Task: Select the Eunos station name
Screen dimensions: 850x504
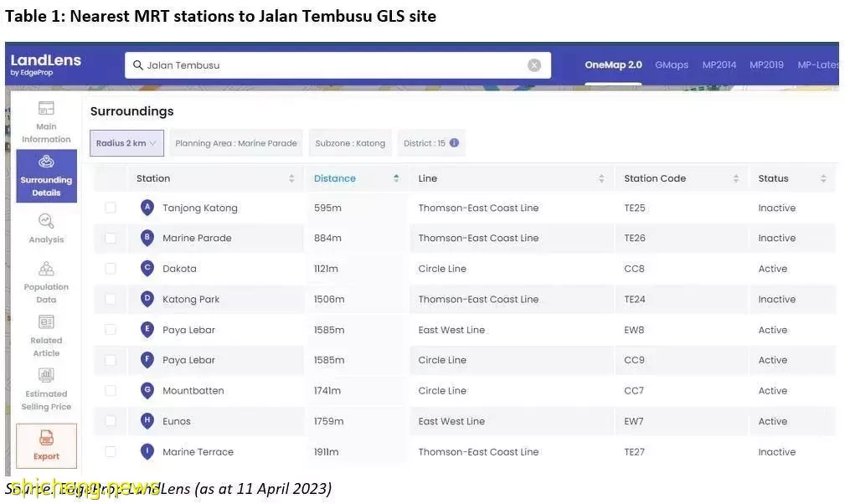Action: [177, 421]
